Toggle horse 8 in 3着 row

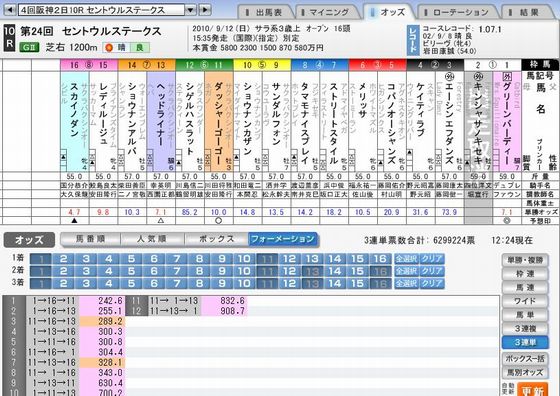click(x=199, y=284)
